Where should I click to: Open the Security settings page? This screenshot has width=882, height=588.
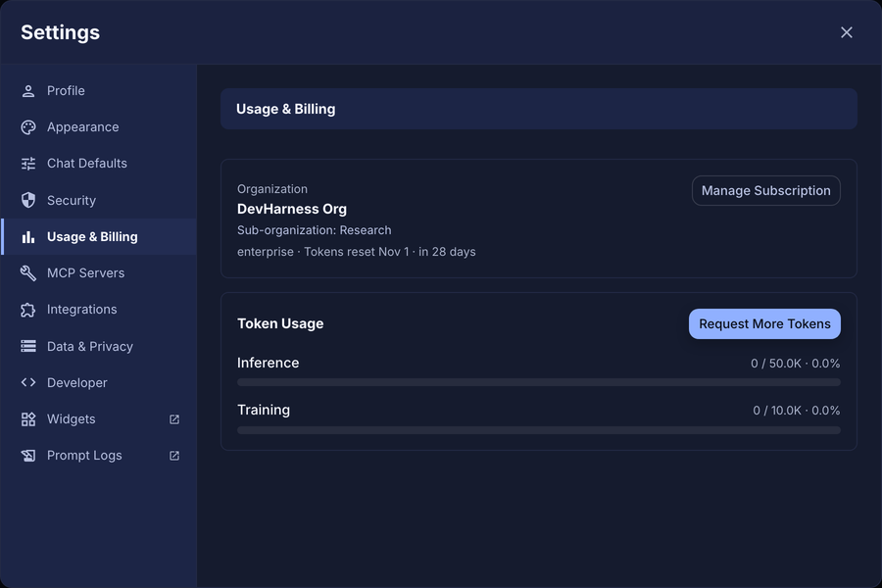click(x=99, y=200)
